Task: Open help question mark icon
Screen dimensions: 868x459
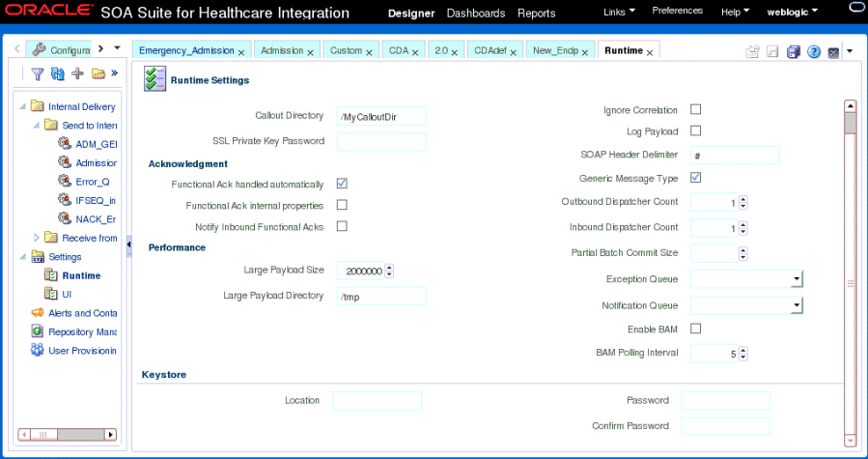Action: point(813,51)
